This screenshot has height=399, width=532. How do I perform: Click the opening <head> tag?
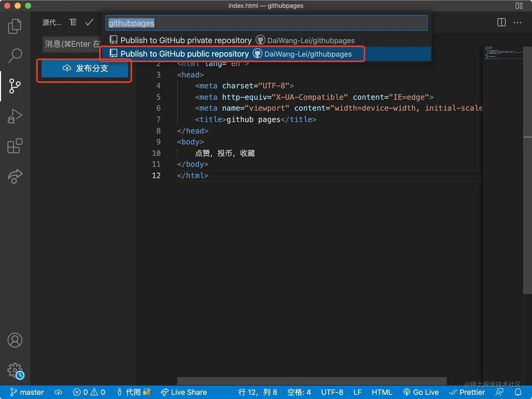coord(190,75)
